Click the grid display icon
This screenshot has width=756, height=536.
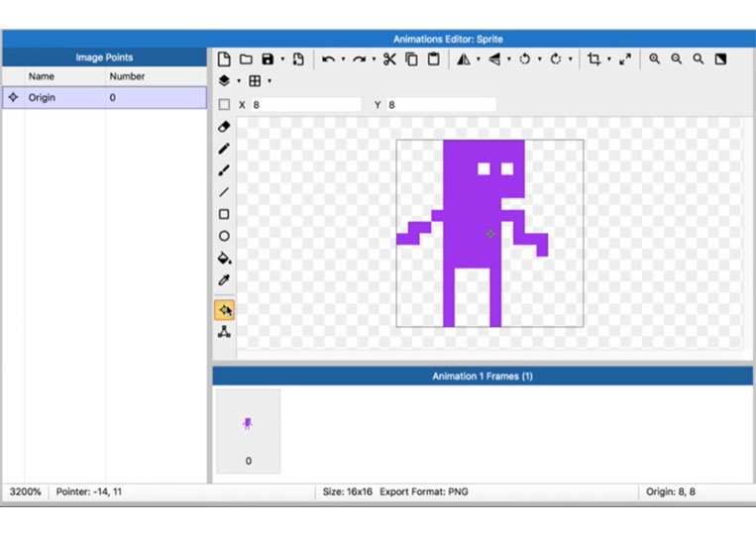click(x=255, y=81)
